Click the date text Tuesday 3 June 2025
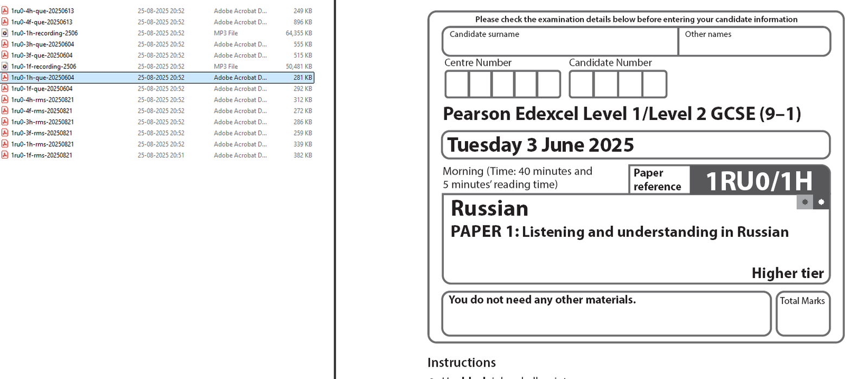 (x=540, y=145)
